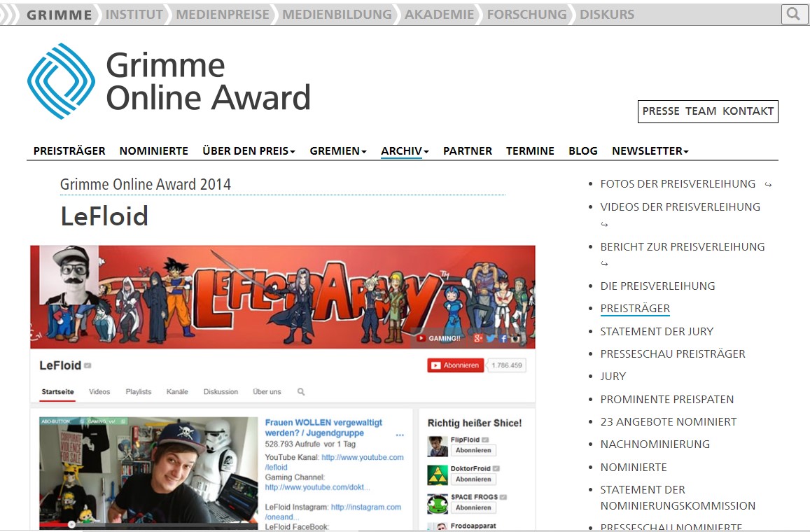Switch to the Startseite channel tab
Screen dimensions: 810x532
(58, 392)
